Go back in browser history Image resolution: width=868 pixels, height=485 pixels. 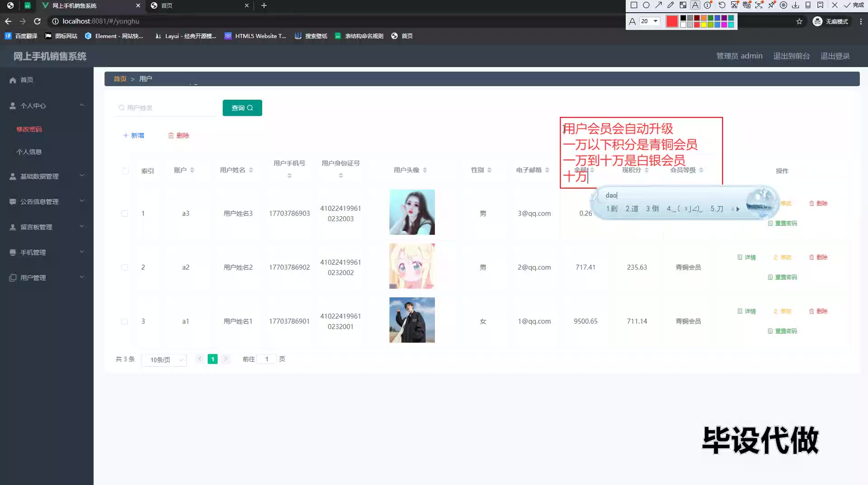tap(8, 21)
